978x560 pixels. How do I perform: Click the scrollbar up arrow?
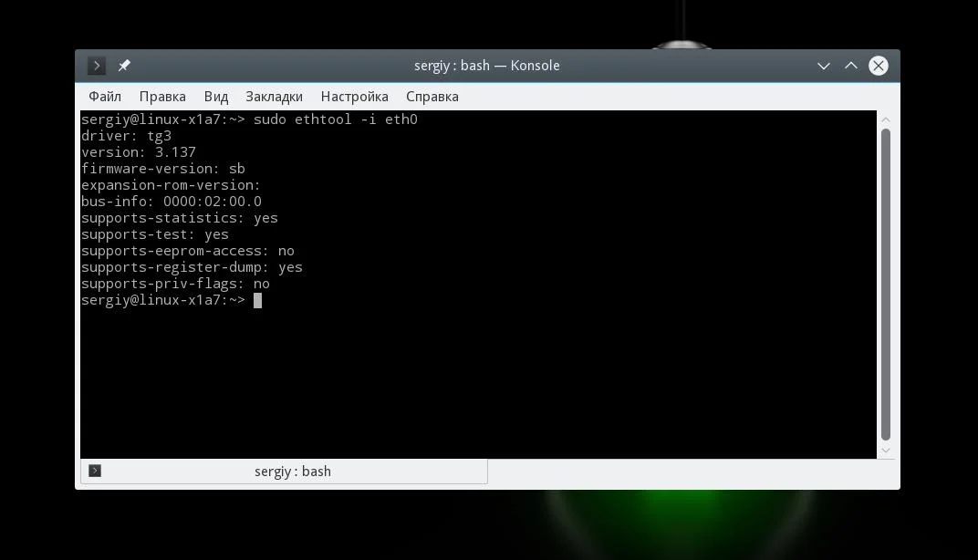(x=886, y=119)
